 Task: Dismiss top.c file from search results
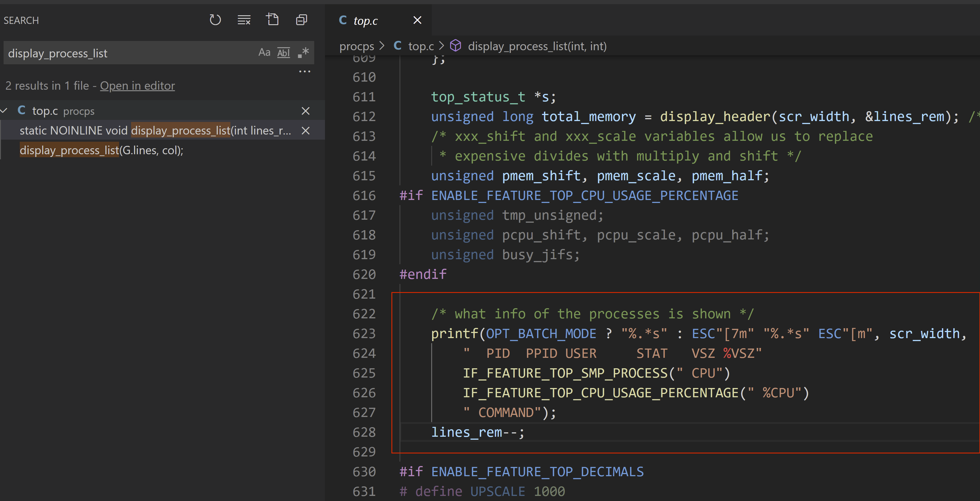tap(306, 111)
